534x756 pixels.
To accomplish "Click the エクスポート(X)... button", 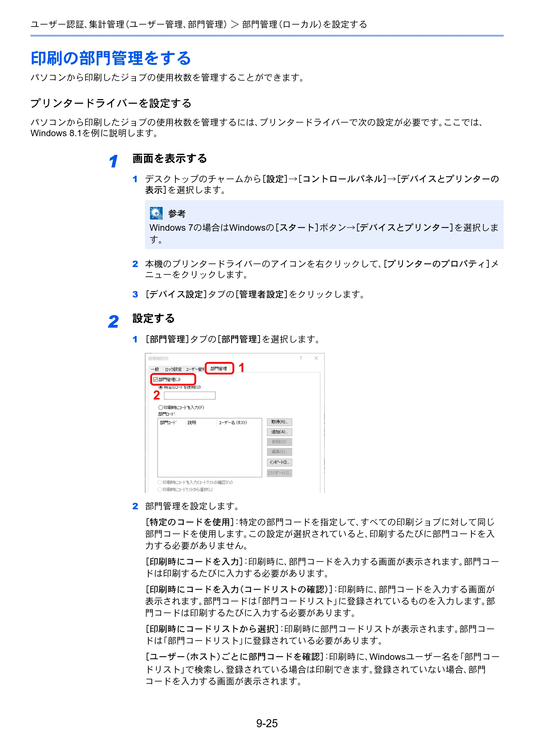I will [280, 473].
